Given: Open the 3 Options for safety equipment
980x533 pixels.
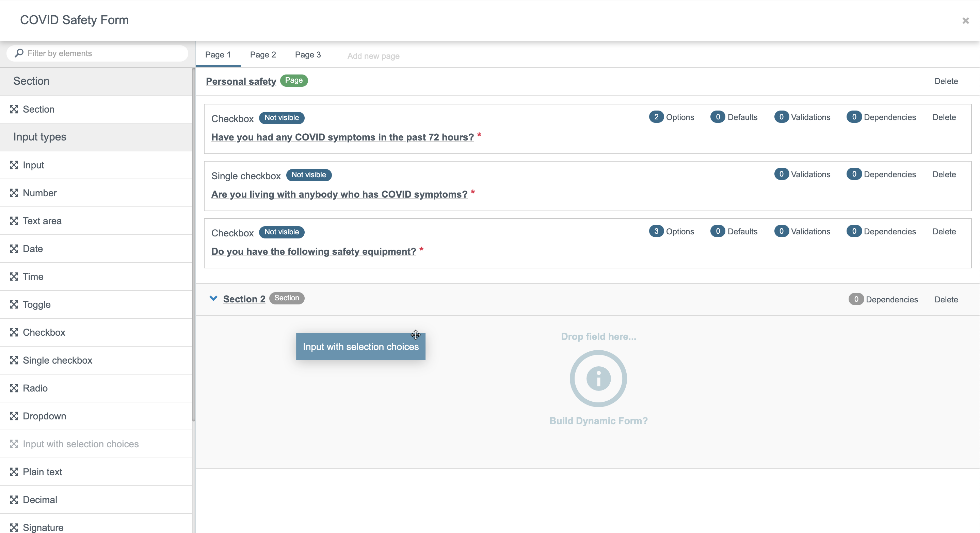Looking at the screenshot, I should tap(672, 232).
